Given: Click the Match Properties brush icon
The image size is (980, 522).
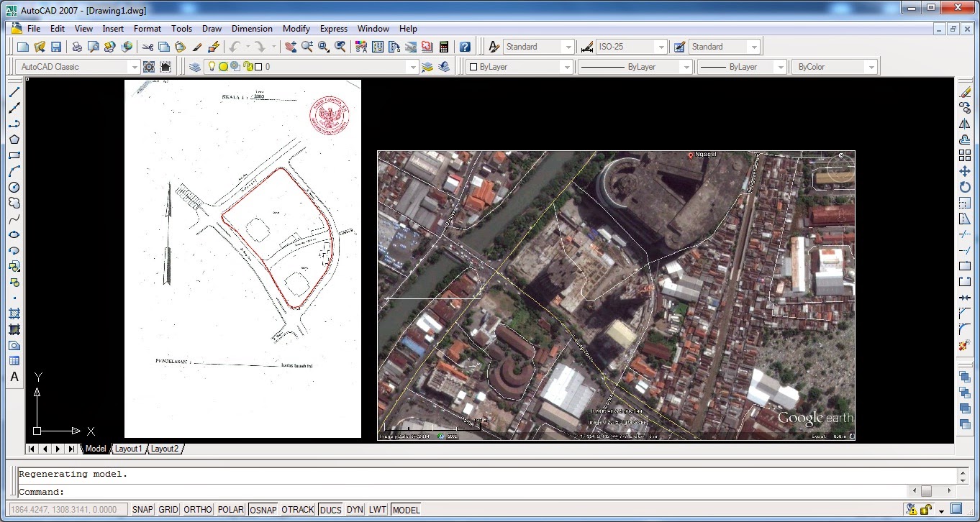Looking at the screenshot, I should tap(197, 47).
